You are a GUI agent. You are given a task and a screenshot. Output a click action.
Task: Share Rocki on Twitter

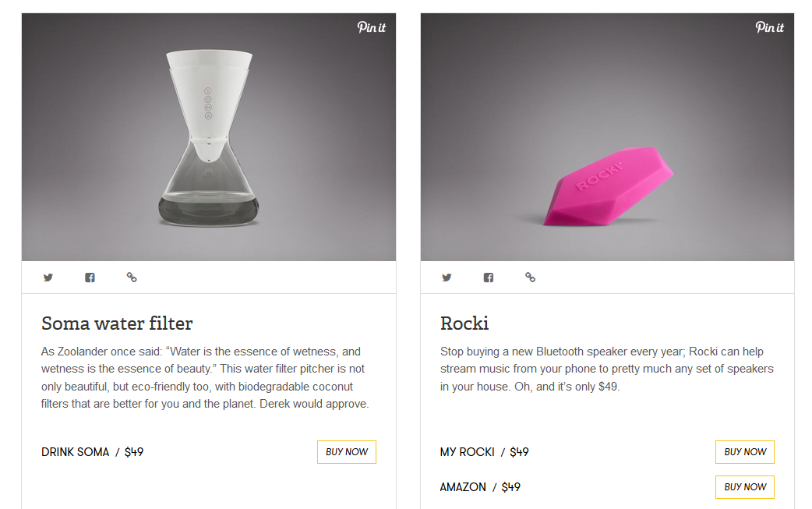click(447, 277)
